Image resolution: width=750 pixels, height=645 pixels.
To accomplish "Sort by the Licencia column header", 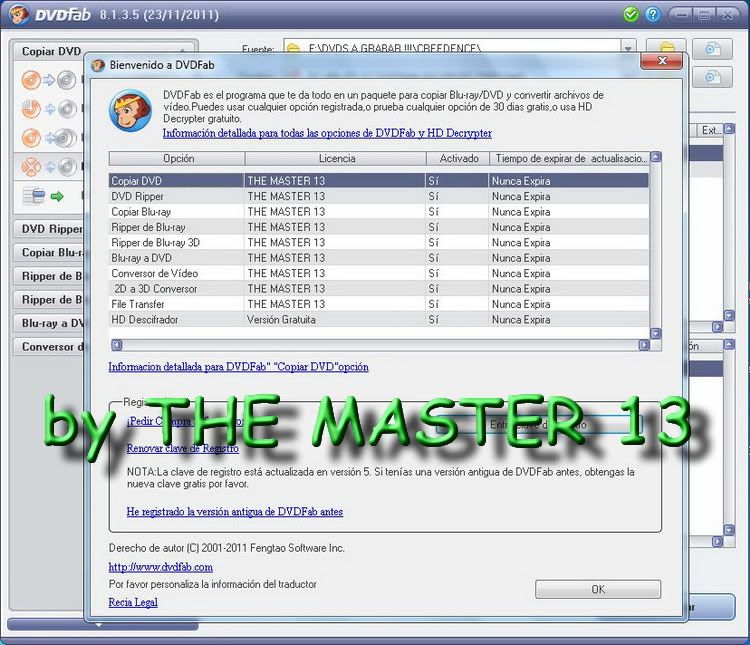I will pyautogui.click(x=336, y=158).
